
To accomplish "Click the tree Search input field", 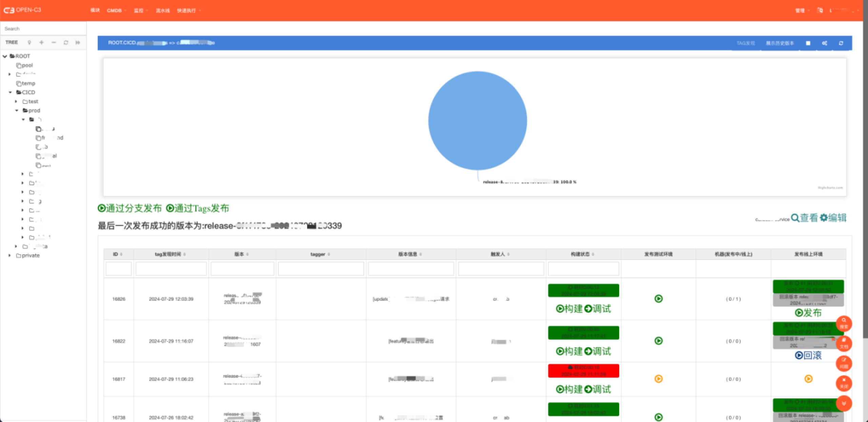I will coord(43,28).
